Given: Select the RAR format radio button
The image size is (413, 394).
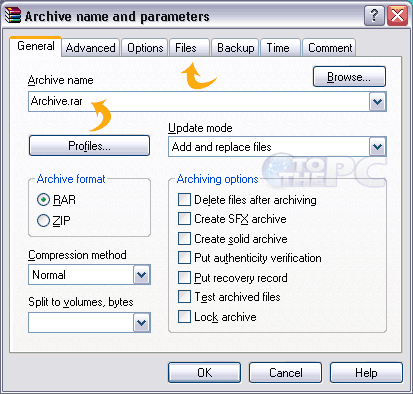Looking at the screenshot, I should [43, 200].
